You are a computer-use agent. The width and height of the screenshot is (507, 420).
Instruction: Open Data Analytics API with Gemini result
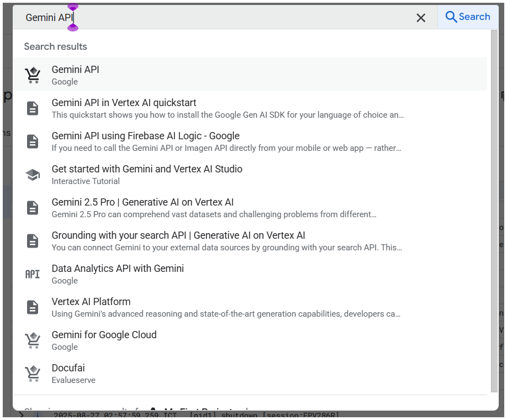point(250,274)
